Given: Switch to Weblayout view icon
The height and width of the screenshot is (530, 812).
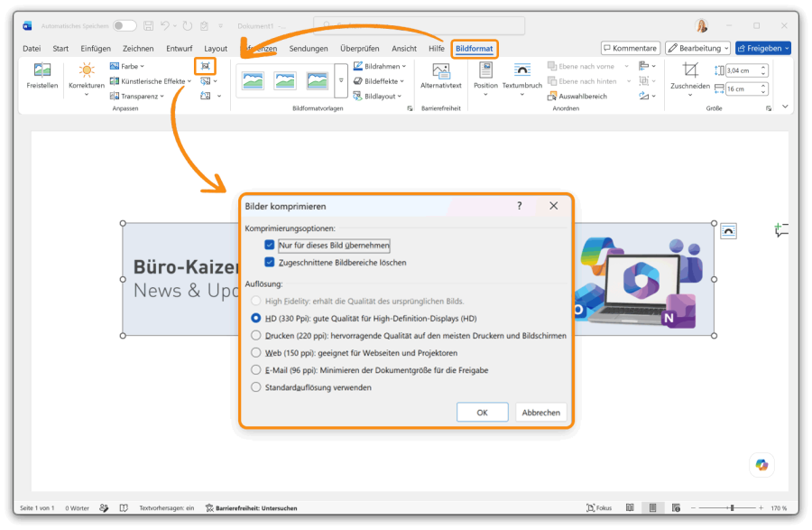Looking at the screenshot, I should point(676,508).
